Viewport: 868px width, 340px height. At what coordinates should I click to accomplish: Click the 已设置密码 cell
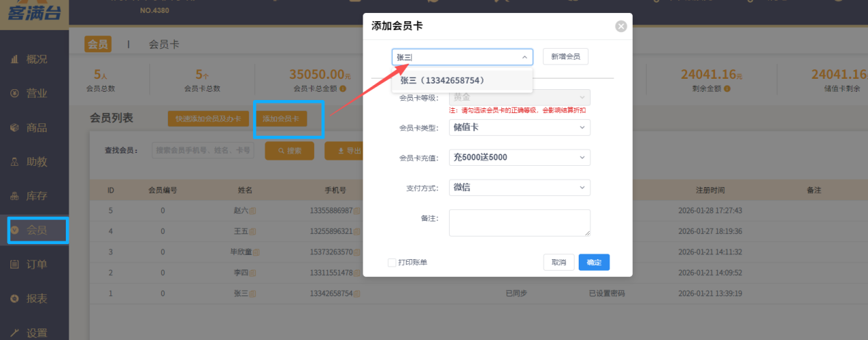tap(607, 293)
